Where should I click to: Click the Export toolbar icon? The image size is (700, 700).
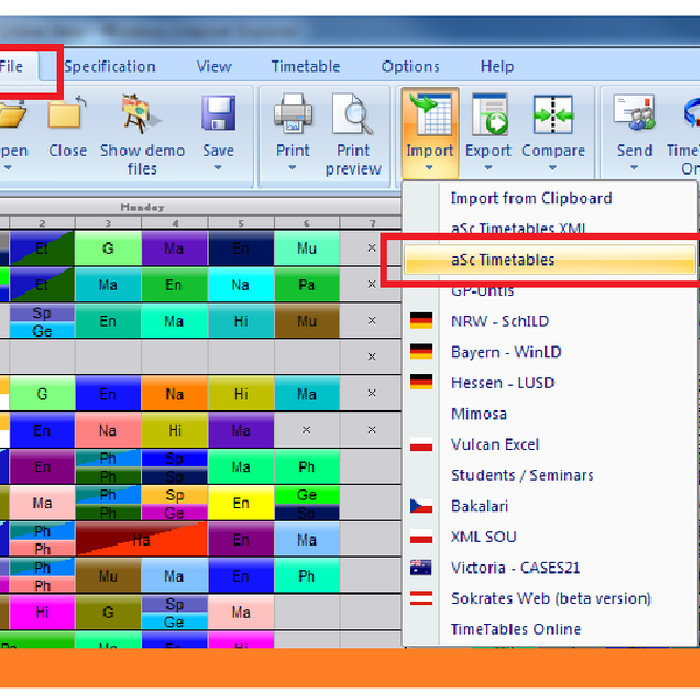(488, 114)
